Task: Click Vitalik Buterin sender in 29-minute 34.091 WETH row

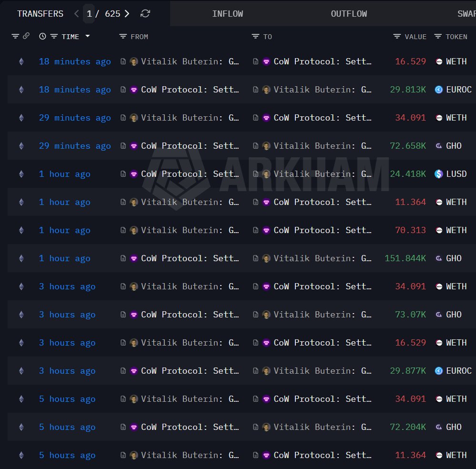Action: tap(190, 118)
